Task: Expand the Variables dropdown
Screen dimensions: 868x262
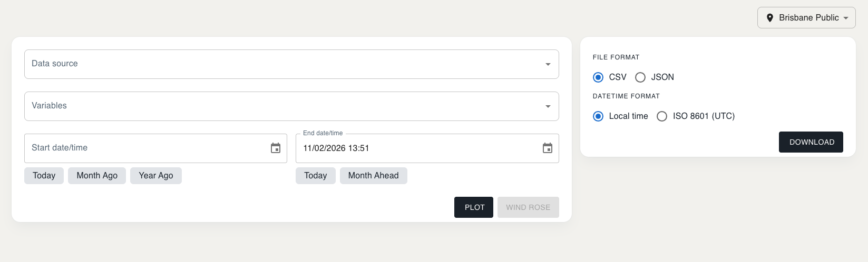Action: 291,106
